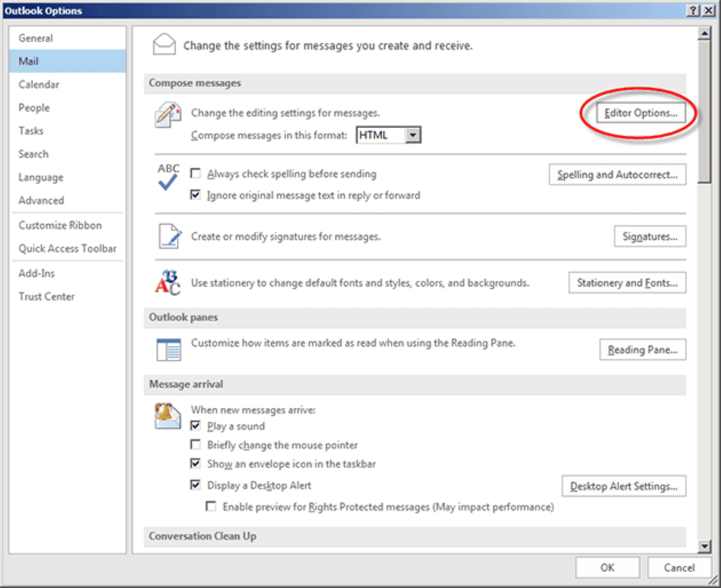Click Cancel to discard changes
Image resolution: width=721 pixels, height=588 pixels.
[x=680, y=568]
